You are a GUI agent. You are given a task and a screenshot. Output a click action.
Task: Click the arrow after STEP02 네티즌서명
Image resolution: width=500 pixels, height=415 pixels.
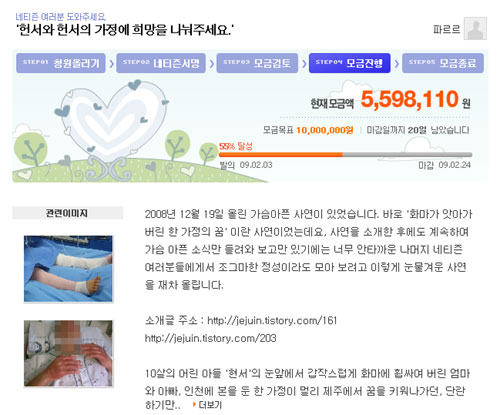[x=211, y=63]
